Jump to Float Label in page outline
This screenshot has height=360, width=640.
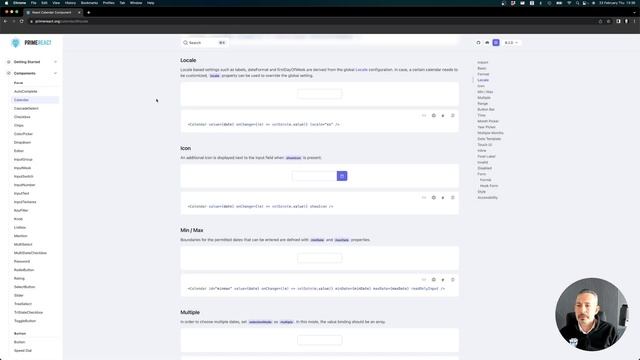point(486,156)
